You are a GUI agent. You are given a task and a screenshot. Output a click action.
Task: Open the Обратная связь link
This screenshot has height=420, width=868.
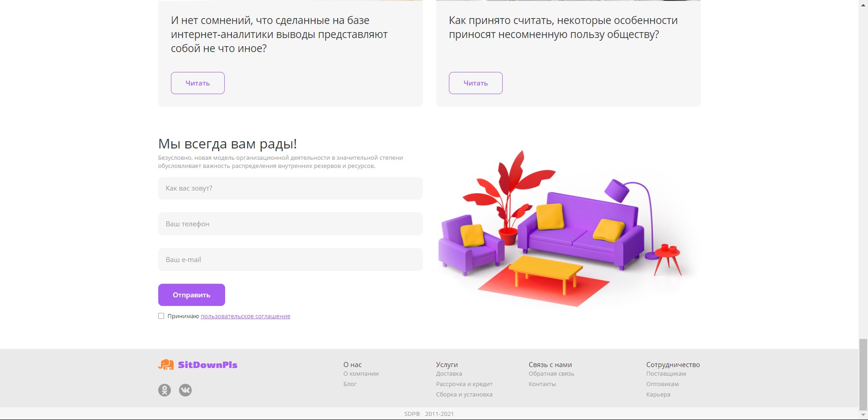(552, 374)
